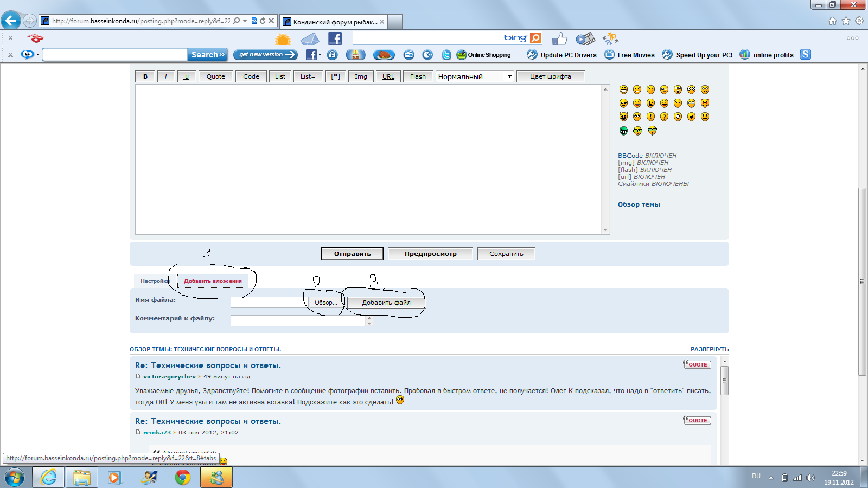Screen dimensions: 868x488
Task: Open the browser home page icon
Action: 833,21
